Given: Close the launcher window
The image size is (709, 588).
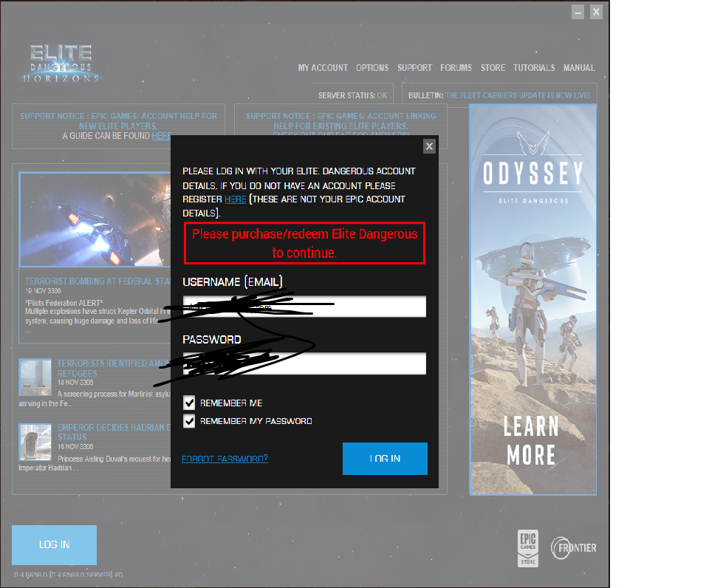Looking at the screenshot, I should coord(596,12).
